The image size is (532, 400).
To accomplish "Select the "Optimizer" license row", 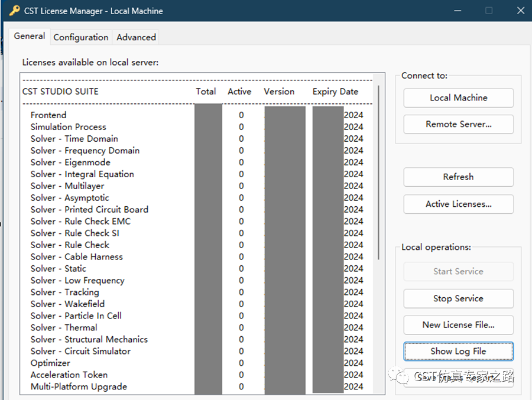I will (197, 363).
